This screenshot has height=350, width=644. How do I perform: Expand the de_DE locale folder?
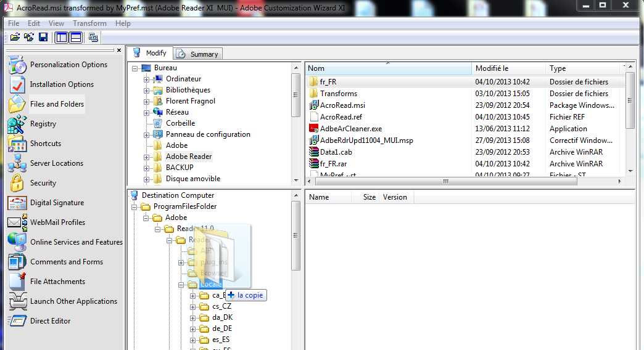(x=192, y=329)
